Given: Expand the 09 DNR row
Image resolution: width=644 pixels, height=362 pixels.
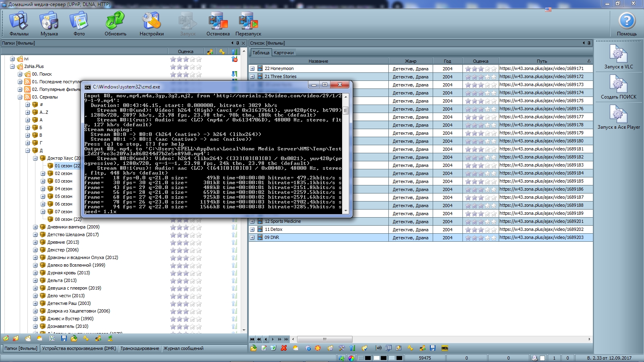Looking at the screenshot, I should 252,238.
